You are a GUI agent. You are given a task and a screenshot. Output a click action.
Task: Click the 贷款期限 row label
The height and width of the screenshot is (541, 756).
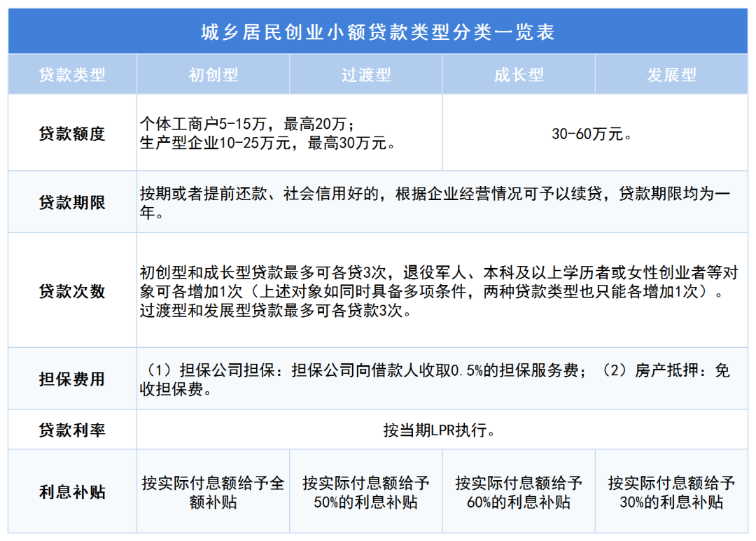point(72,202)
